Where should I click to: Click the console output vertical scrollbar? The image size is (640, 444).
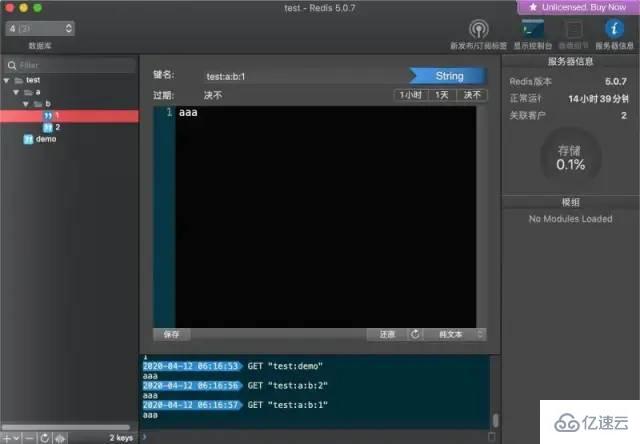point(494,420)
